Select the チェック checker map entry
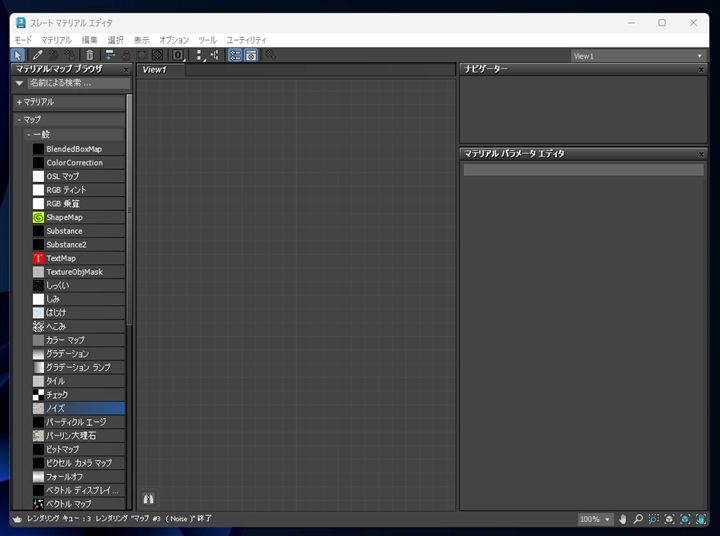Viewport: 720px width, 536px height. 79,395
